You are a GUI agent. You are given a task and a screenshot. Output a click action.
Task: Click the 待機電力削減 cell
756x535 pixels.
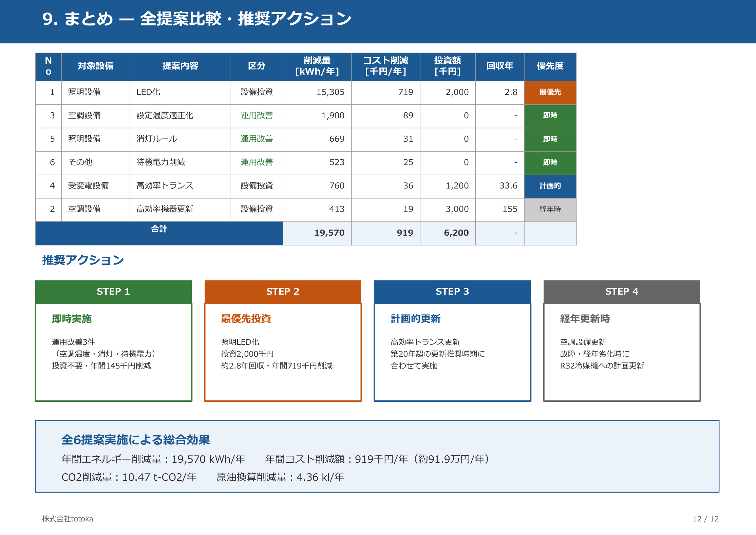click(x=180, y=162)
